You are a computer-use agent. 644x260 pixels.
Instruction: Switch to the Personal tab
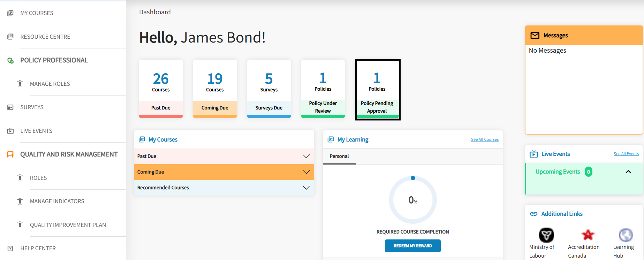(339, 156)
